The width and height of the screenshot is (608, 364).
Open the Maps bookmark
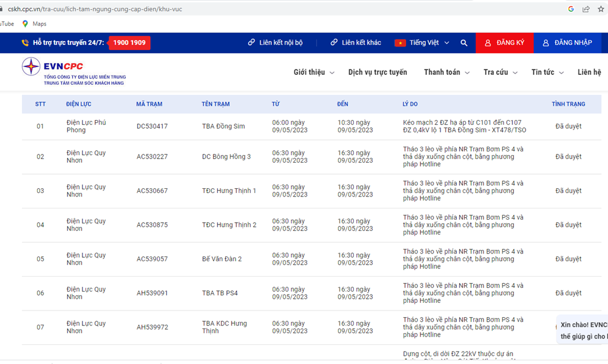pos(34,24)
